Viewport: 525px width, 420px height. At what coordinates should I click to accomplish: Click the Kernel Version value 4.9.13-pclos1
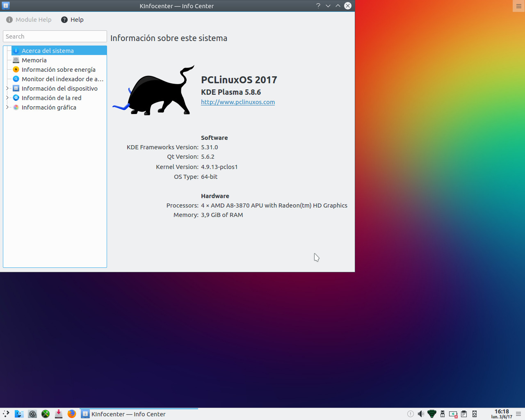(x=219, y=167)
